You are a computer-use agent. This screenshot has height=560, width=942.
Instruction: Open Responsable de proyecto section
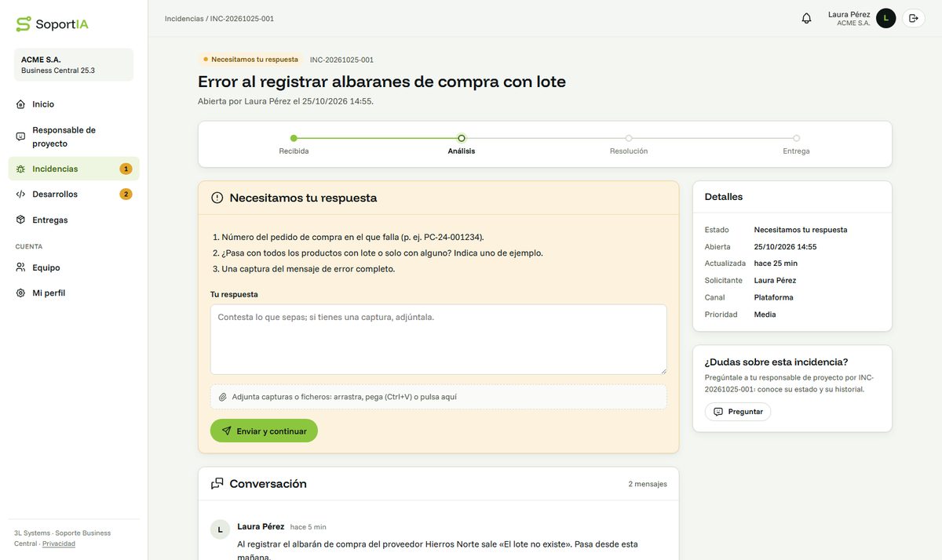click(x=74, y=136)
